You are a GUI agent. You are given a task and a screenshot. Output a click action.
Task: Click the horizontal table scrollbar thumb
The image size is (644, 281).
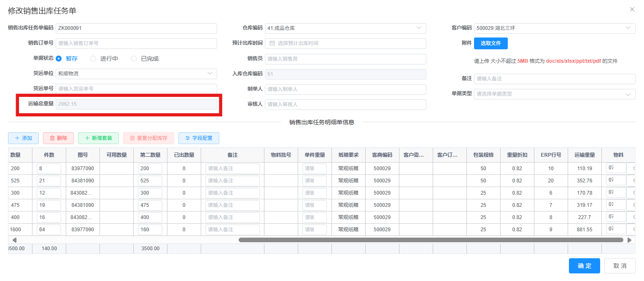coord(431,240)
